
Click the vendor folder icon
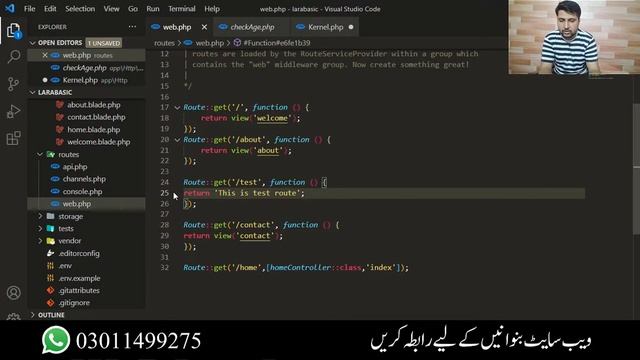click(x=51, y=241)
